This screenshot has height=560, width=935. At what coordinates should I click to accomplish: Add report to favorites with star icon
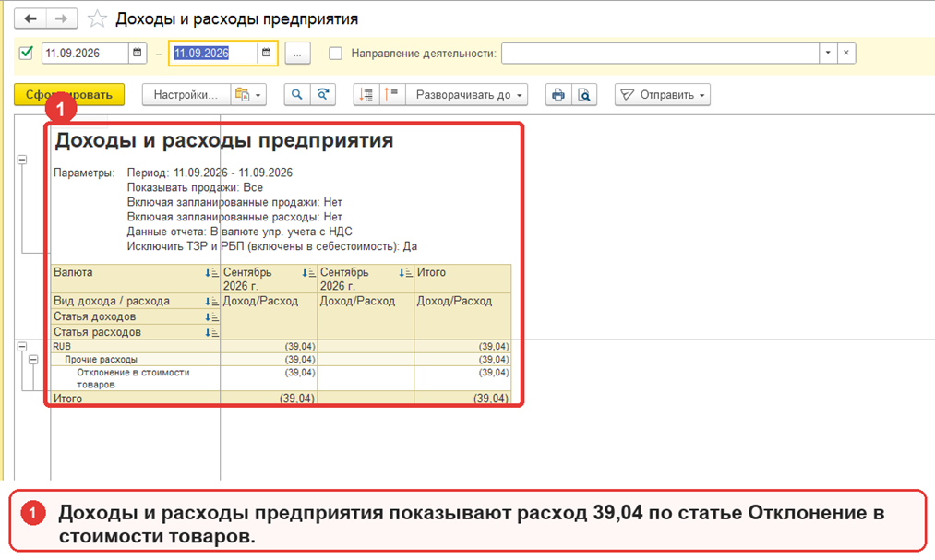pos(97,19)
